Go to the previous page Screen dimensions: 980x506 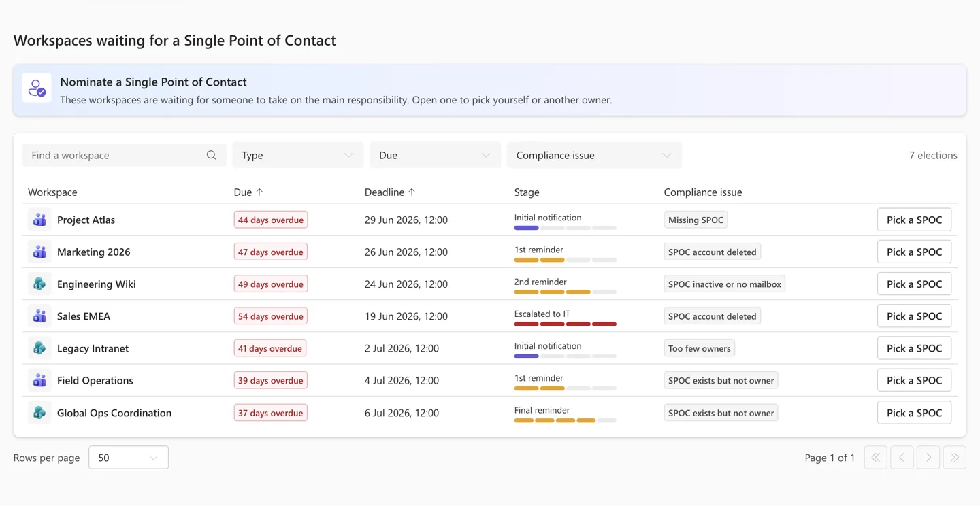(x=902, y=458)
